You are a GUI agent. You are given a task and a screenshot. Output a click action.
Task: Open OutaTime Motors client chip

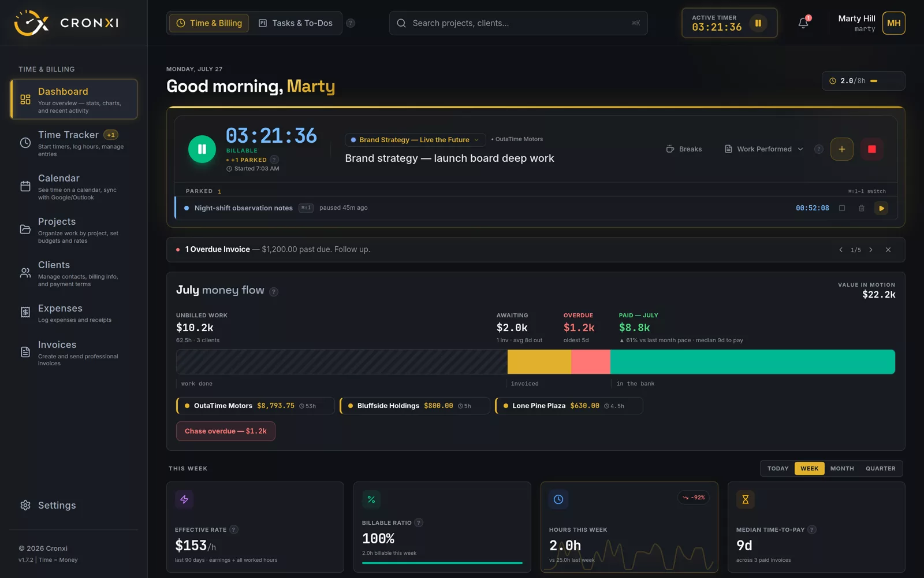click(255, 406)
